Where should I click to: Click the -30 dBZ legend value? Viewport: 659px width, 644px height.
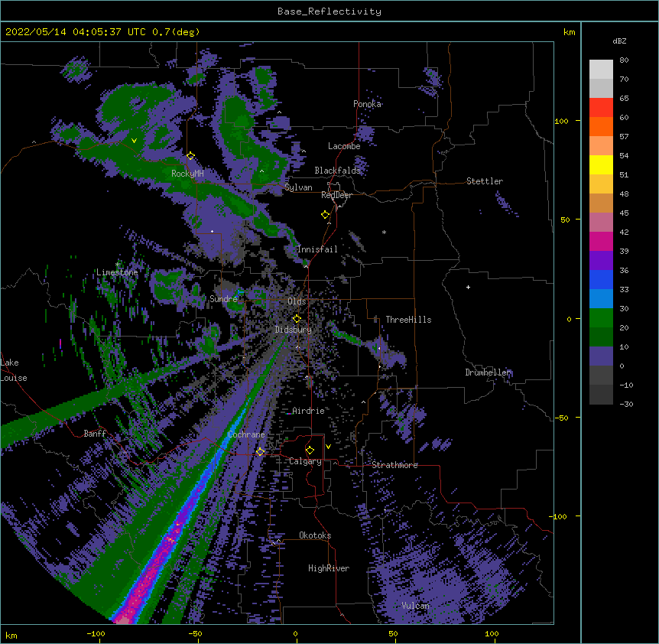point(626,405)
